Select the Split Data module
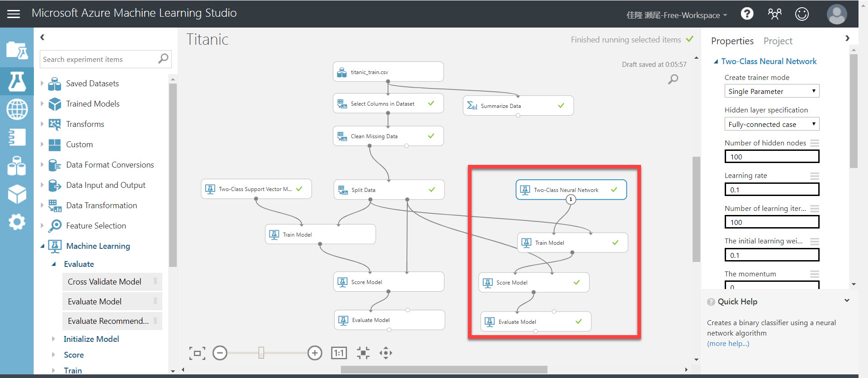The width and height of the screenshot is (868, 378). tap(389, 190)
